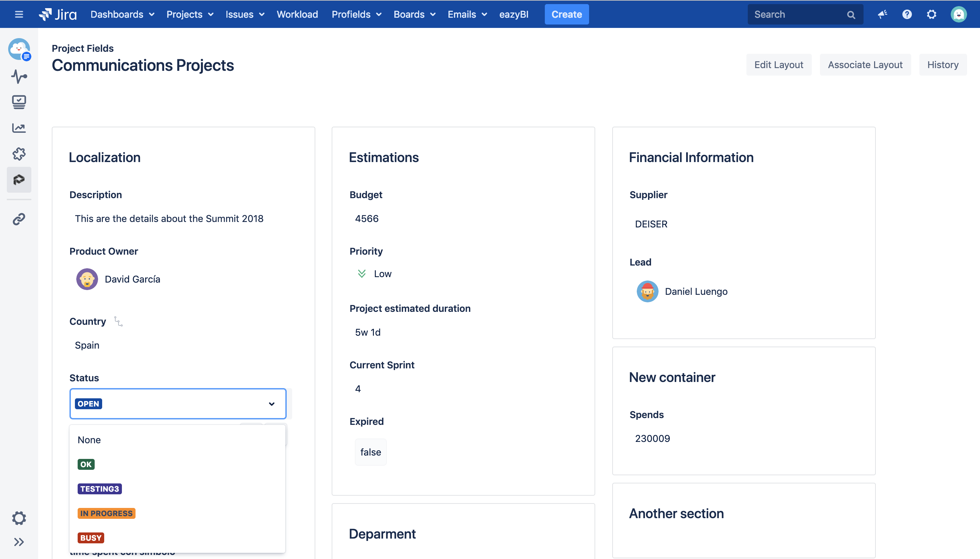Click the Jira logo
This screenshot has width=980, height=559.
58,14
